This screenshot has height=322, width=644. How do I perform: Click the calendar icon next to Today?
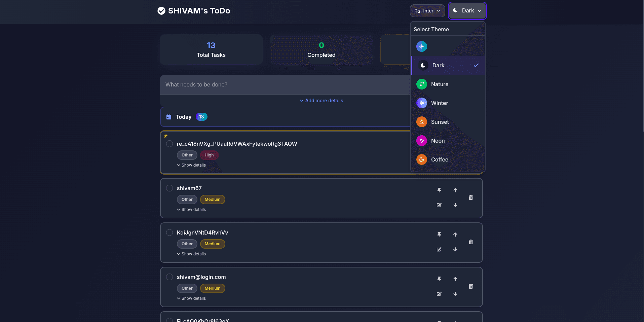tap(169, 117)
